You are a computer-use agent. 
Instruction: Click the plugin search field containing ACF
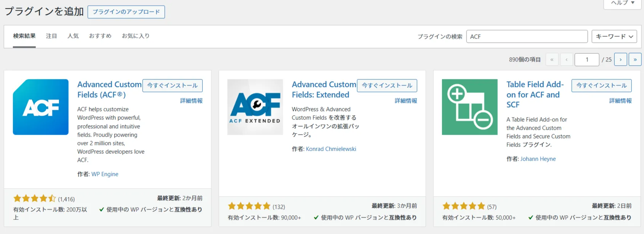pyautogui.click(x=527, y=37)
